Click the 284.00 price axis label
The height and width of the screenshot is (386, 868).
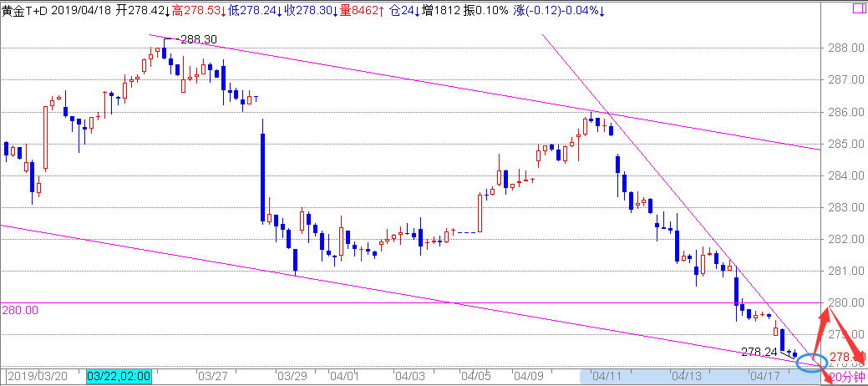pos(845,176)
